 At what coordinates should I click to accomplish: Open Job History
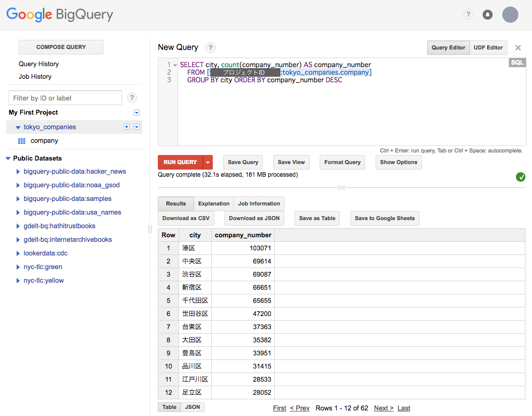pyautogui.click(x=35, y=76)
